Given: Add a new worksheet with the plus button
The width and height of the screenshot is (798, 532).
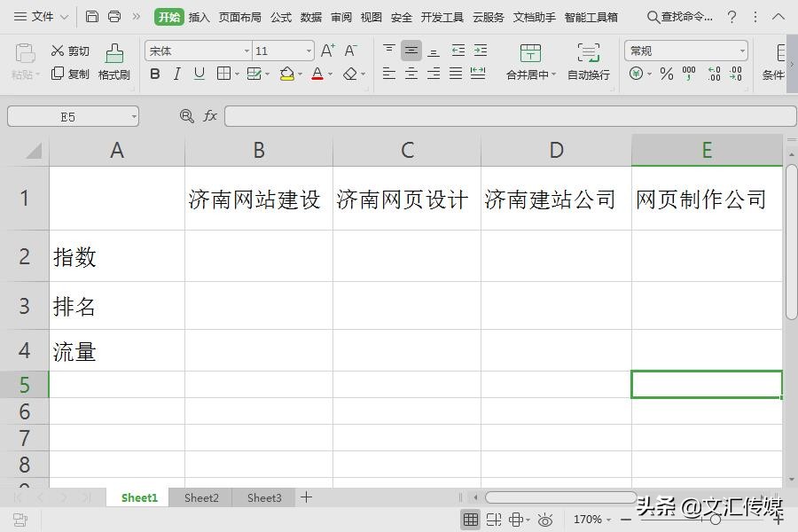Looking at the screenshot, I should [x=305, y=498].
